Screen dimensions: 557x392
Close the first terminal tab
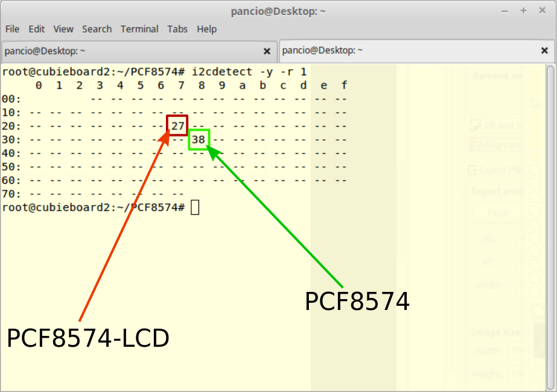click(x=267, y=51)
